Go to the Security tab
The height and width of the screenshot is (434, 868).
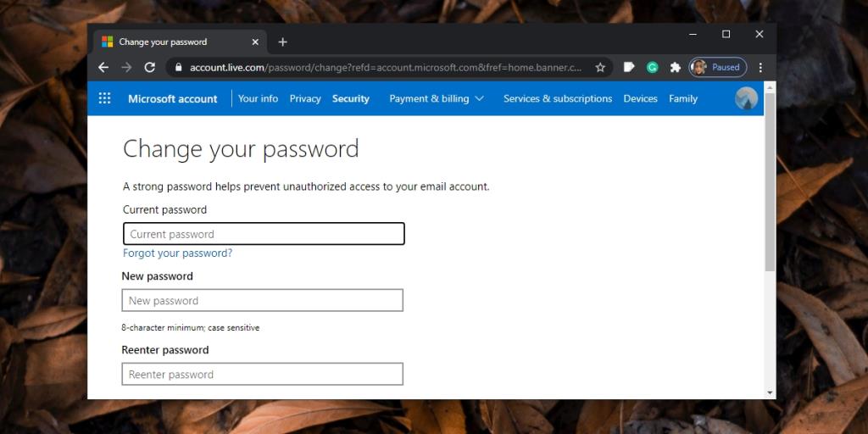point(350,98)
